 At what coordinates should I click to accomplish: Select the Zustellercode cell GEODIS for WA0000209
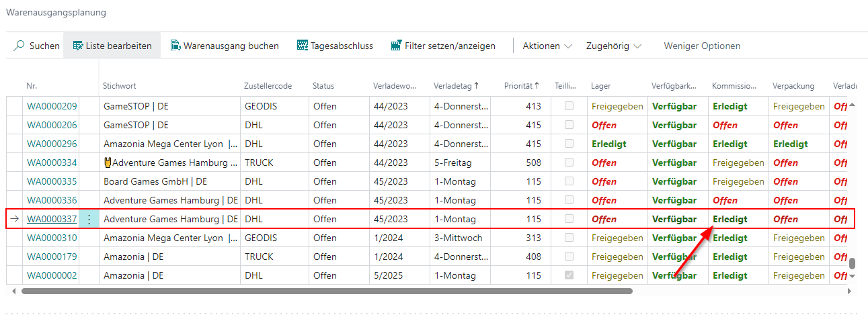click(x=261, y=106)
